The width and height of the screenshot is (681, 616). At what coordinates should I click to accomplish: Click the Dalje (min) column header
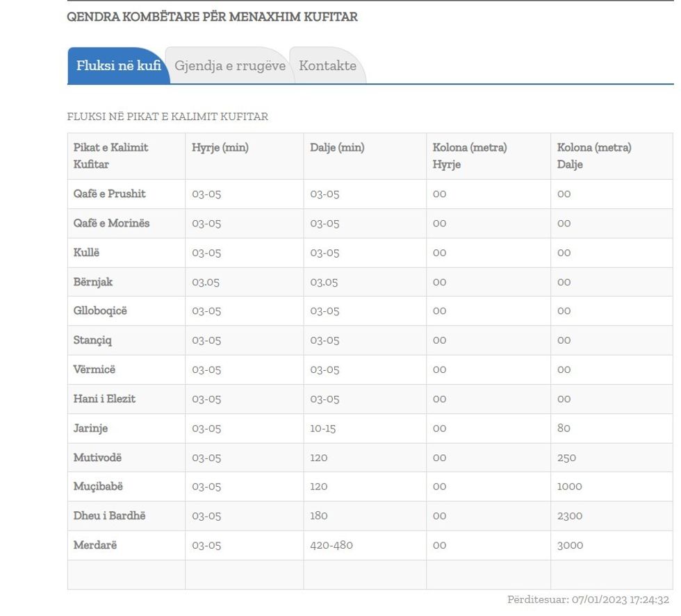pos(337,147)
